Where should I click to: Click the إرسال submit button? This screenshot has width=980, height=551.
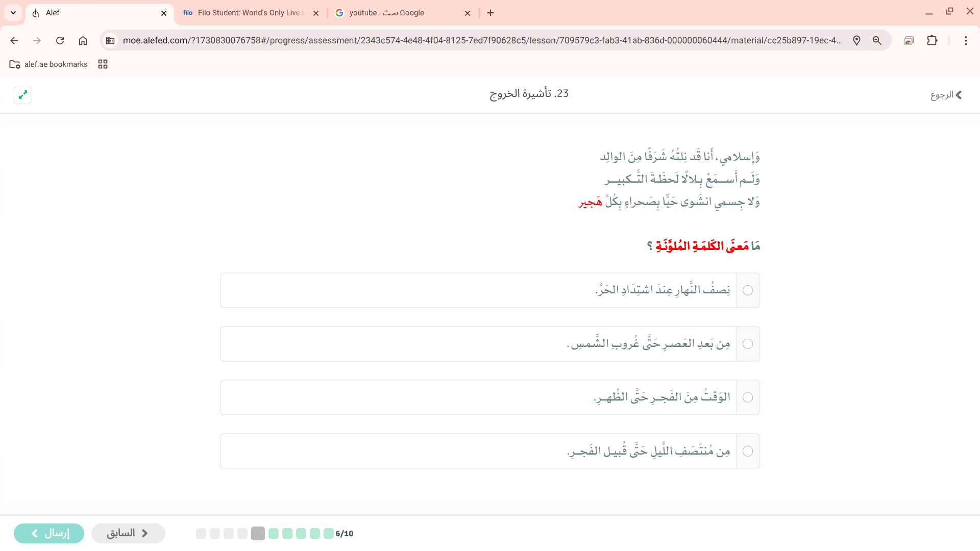(x=49, y=533)
